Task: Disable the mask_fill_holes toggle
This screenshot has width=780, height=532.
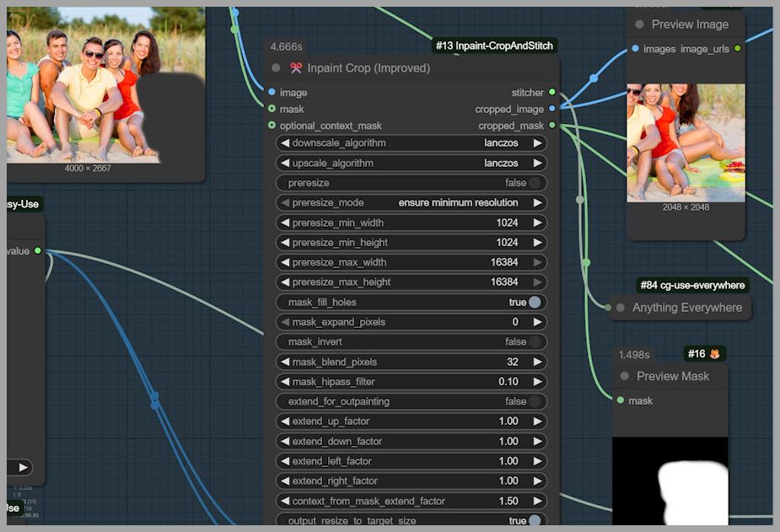Action: tap(535, 302)
